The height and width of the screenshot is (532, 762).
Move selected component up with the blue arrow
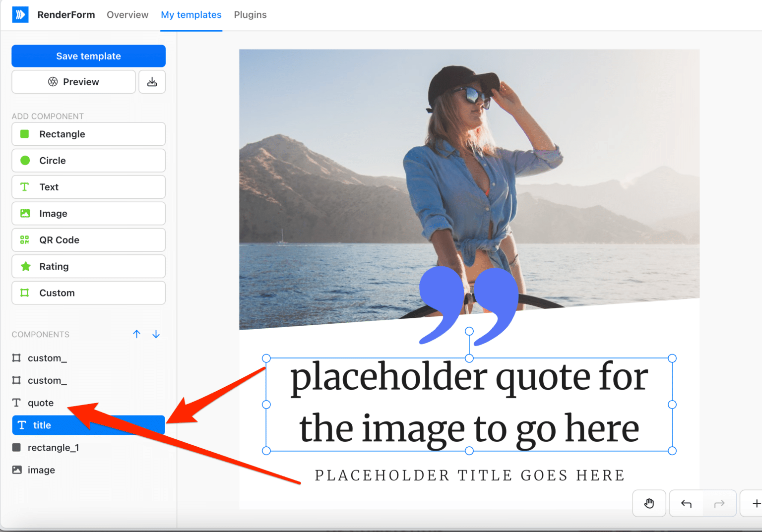coord(137,334)
